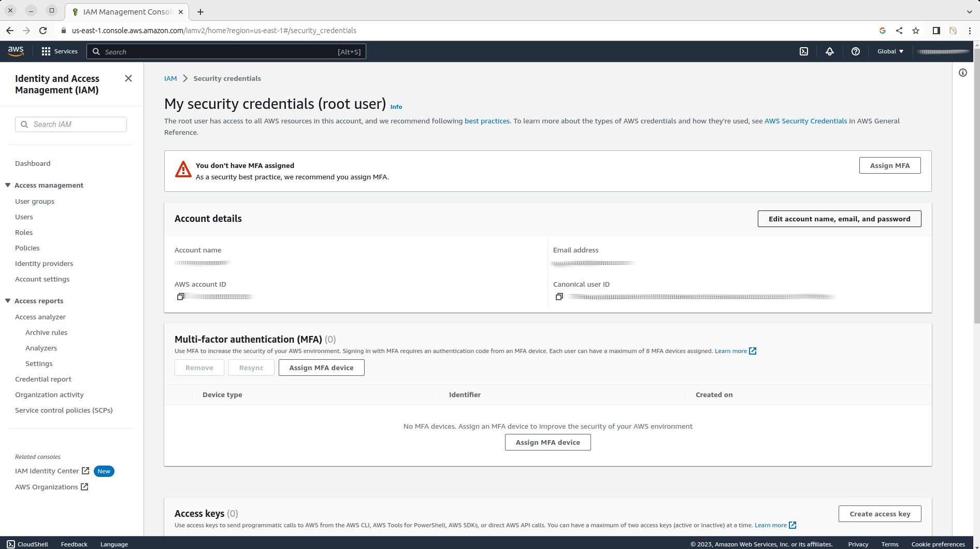Click the Assign MFA button in the warning banner
980x549 pixels.
pos(890,165)
